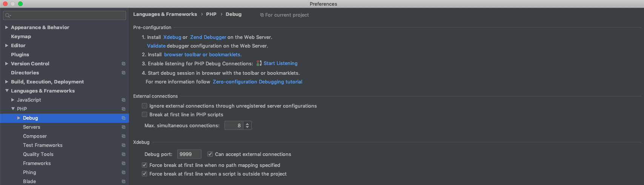Enable Ignore external connections checkbox
The width and height of the screenshot is (644, 185).
[144, 106]
